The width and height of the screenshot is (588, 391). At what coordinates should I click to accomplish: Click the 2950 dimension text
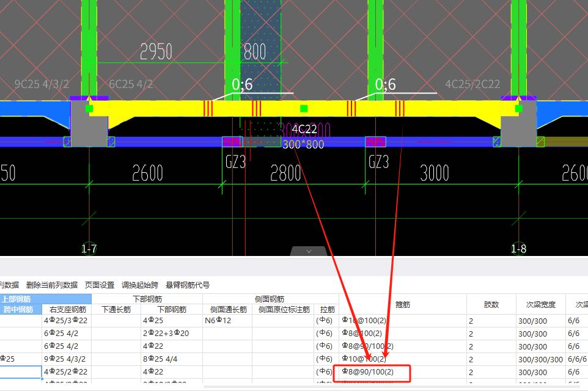pyautogui.click(x=156, y=52)
